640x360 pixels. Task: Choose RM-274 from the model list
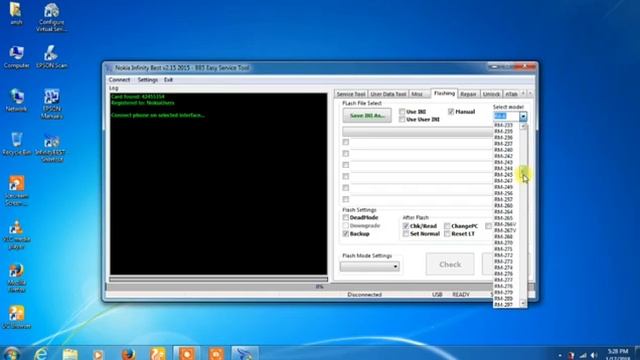point(503,267)
